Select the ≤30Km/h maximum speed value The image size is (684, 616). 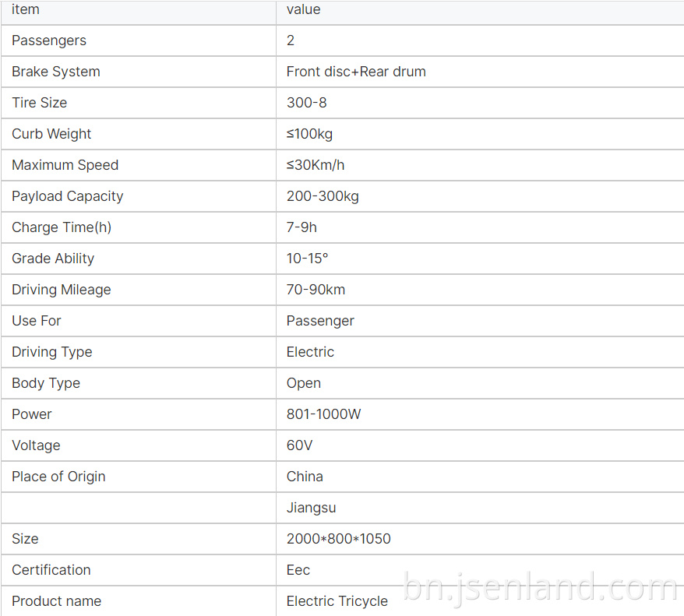coord(316,165)
